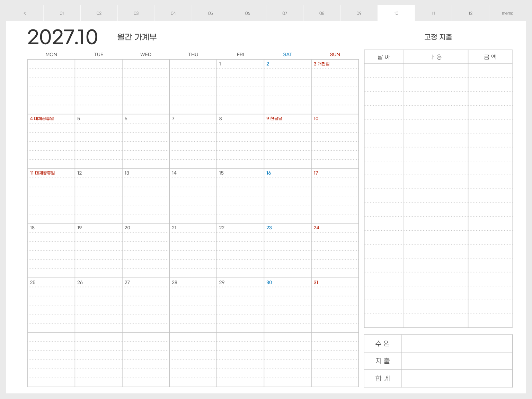Click the date 23 Saturday cell

287,250
